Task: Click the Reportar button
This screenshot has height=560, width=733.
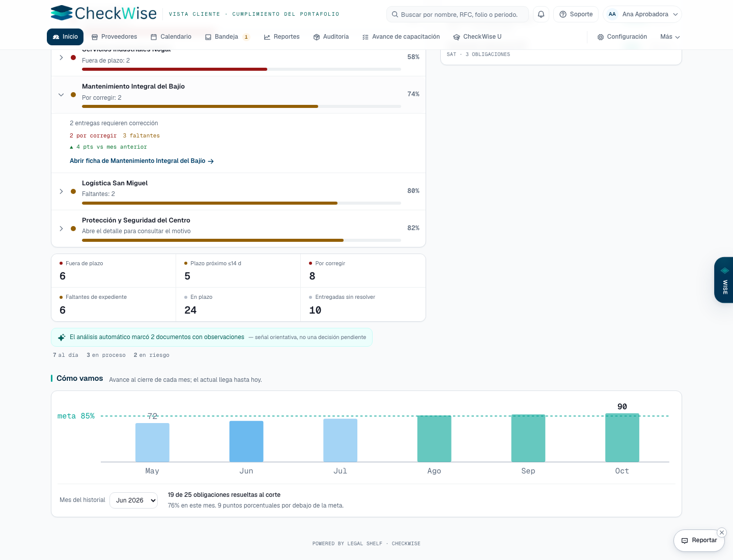Action: click(x=699, y=540)
